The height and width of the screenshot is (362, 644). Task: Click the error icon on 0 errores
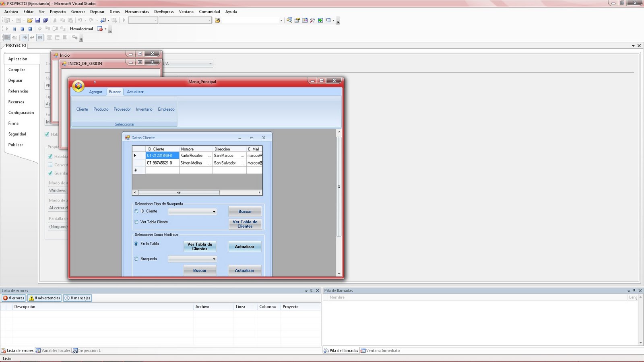point(5,298)
